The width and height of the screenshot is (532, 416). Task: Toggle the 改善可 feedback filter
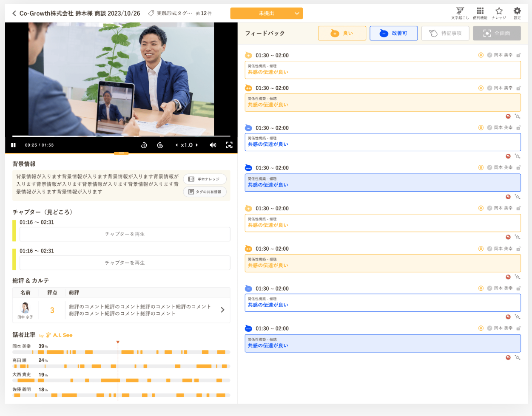coord(393,33)
